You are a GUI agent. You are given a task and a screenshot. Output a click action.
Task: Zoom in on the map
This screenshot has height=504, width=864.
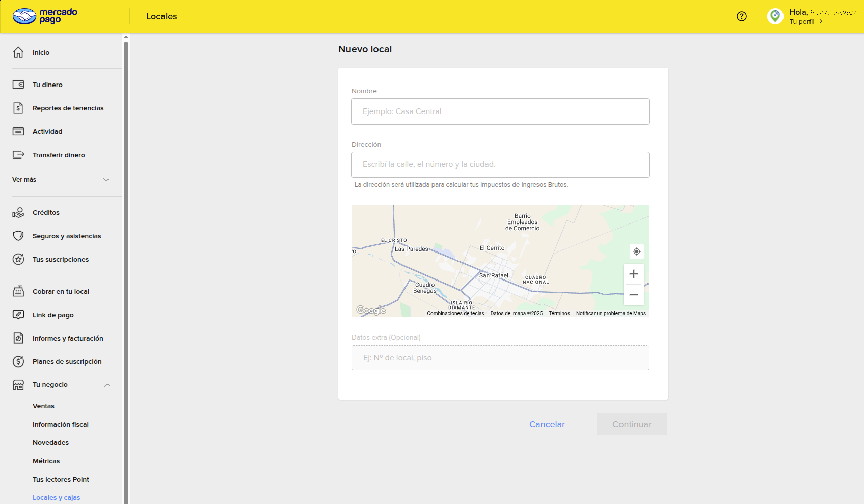click(x=633, y=274)
